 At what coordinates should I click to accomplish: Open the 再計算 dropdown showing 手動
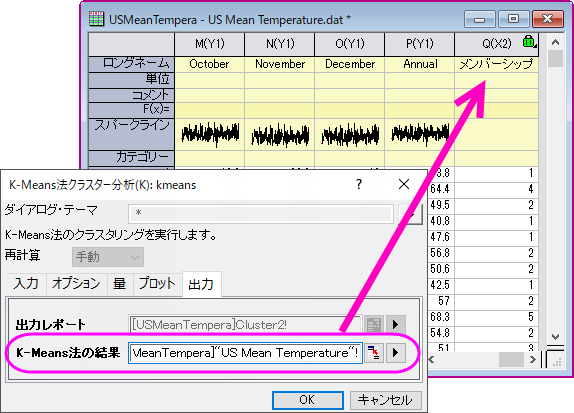point(108,257)
